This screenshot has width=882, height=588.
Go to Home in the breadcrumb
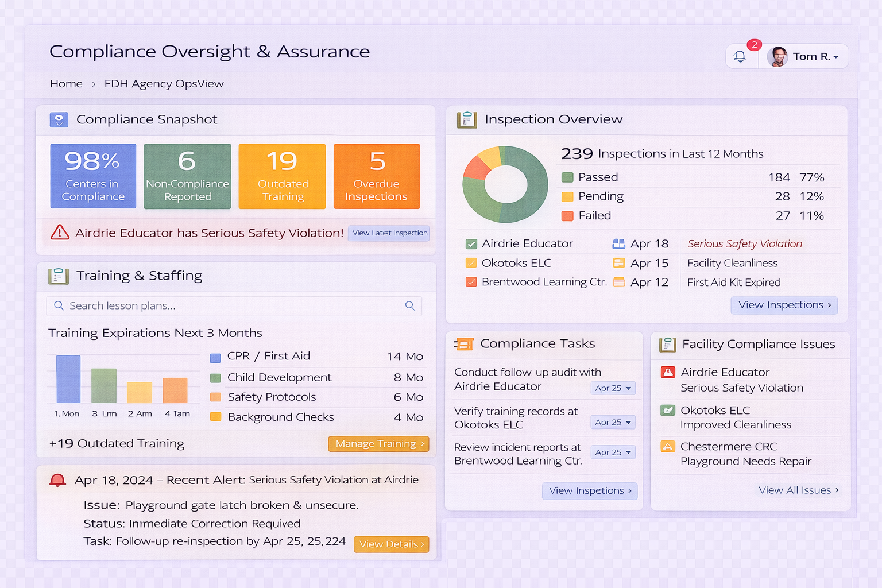pyautogui.click(x=66, y=84)
